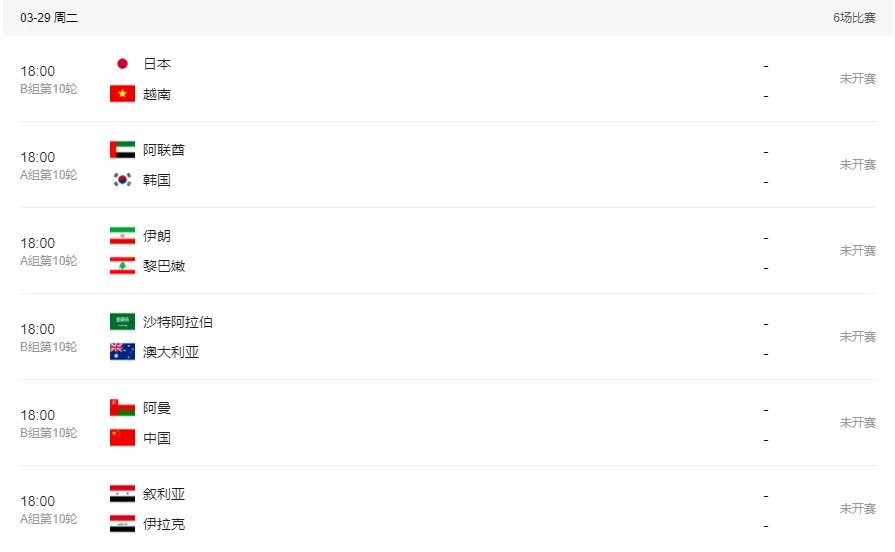Open the 日本 team link
This screenshot has height=552, width=895.
[x=157, y=64]
